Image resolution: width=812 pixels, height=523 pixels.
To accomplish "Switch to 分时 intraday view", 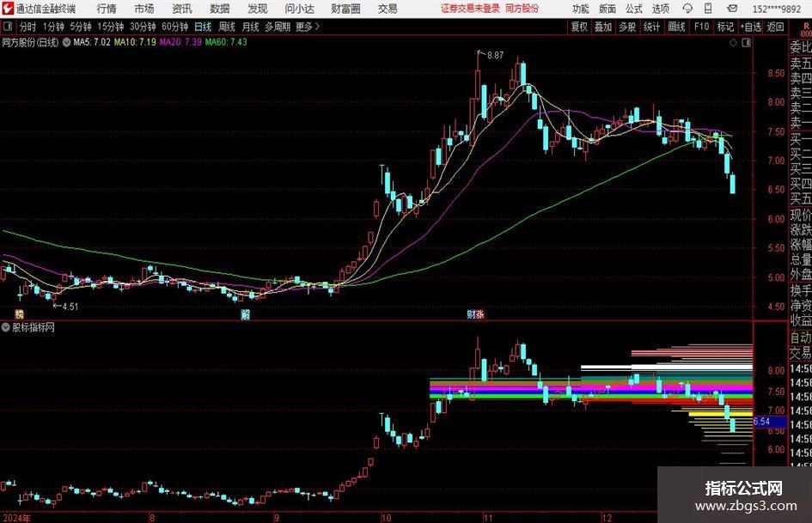I will (28, 27).
